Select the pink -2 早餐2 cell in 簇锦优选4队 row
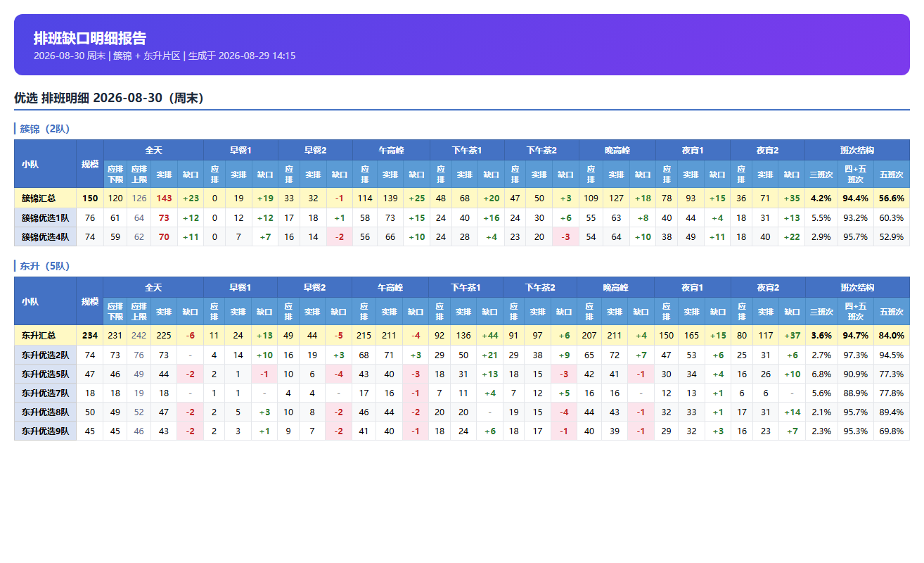 tap(340, 237)
